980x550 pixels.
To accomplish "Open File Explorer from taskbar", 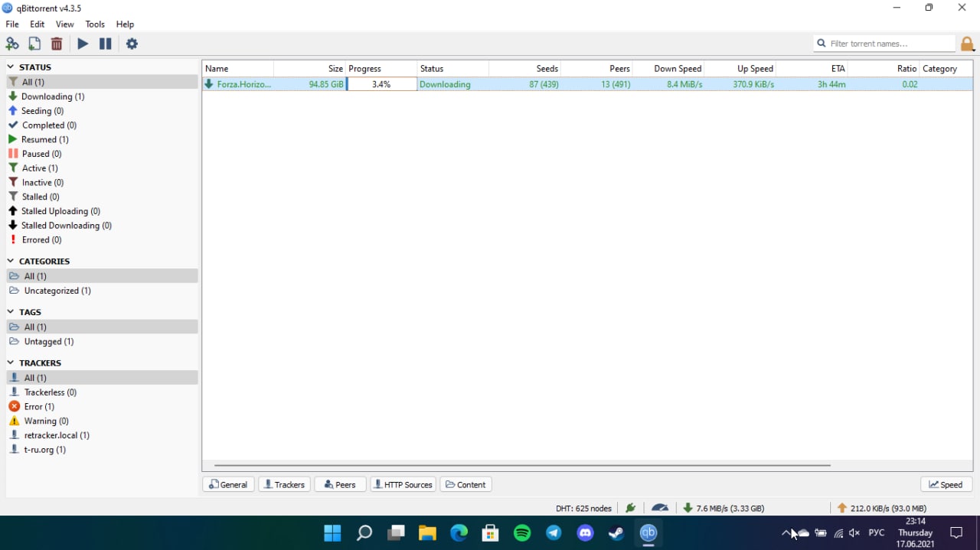I will pyautogui.click(x=427, y=533).
